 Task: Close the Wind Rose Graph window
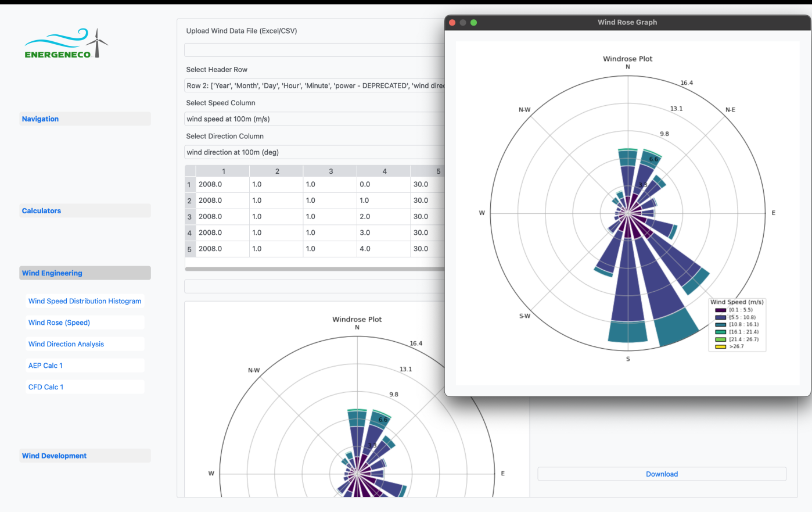click(x=452, y=23)
